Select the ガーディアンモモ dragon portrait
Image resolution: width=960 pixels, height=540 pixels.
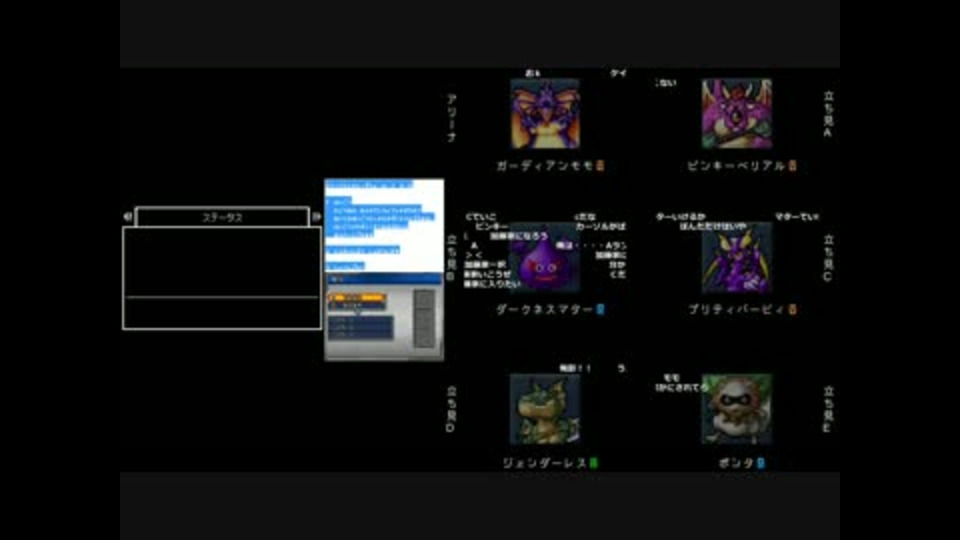point(545,113)
